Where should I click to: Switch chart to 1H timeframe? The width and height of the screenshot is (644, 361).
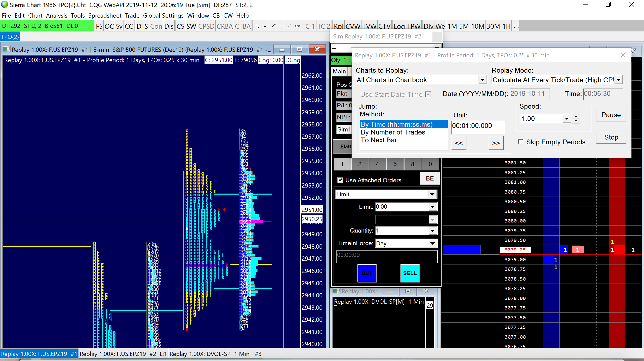click(506, 26)
